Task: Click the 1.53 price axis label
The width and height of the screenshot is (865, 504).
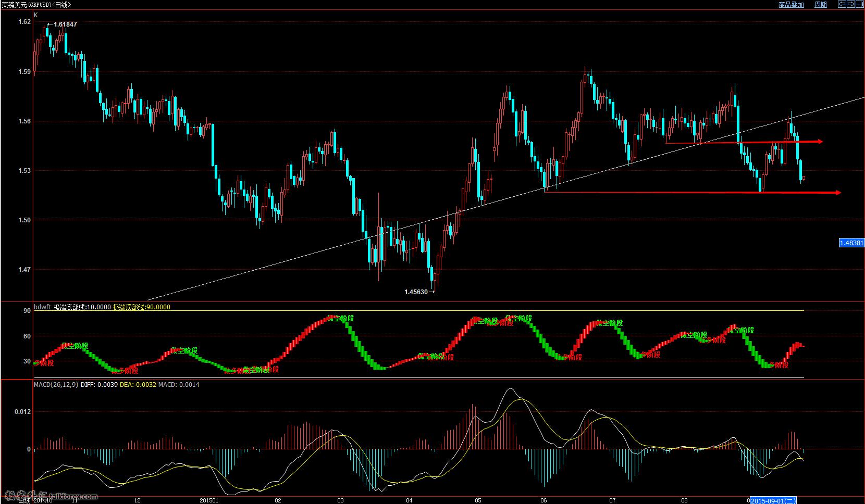Action: click(x=24, y=170)
